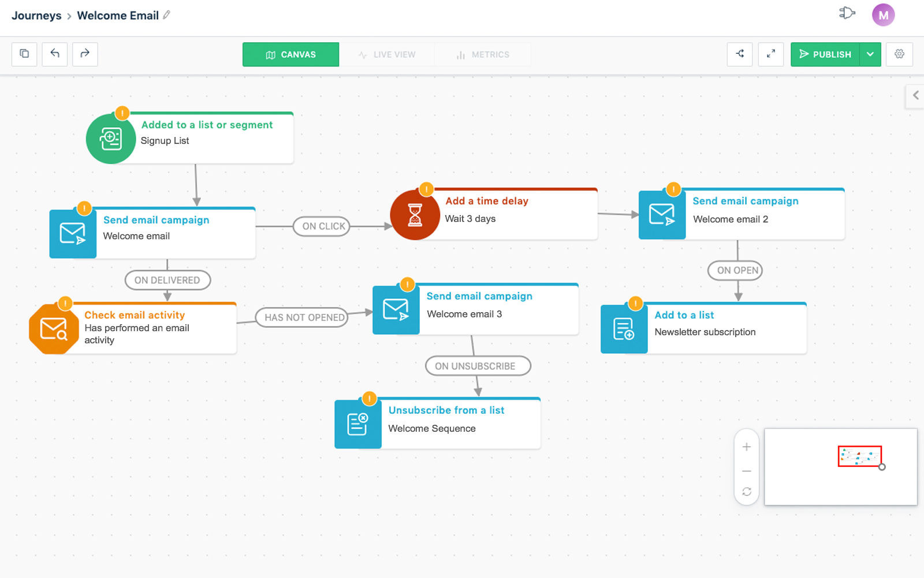924x578 pixels.
Task: Select the Welcome email envelope icon
Action: (x=73, y=234)
